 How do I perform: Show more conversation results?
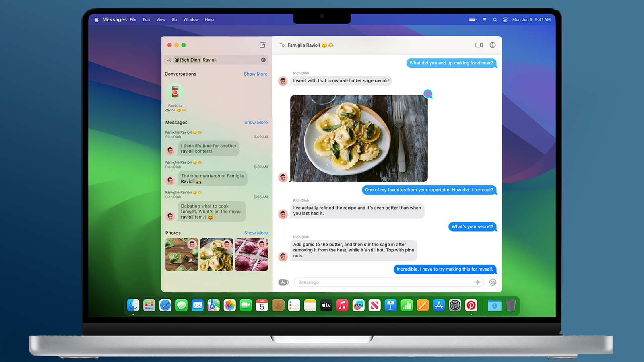(x=256, y=74)
